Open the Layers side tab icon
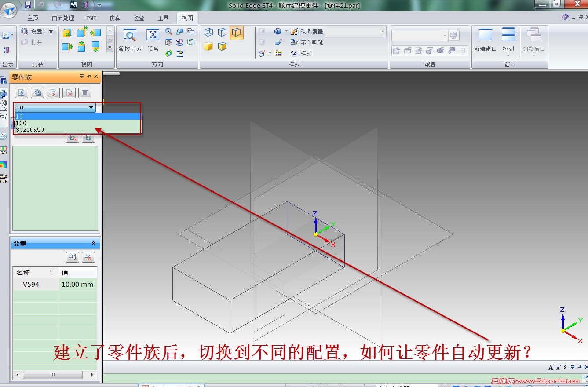The height and width of the screenshot is (387, 588). [x=4, y=136]
